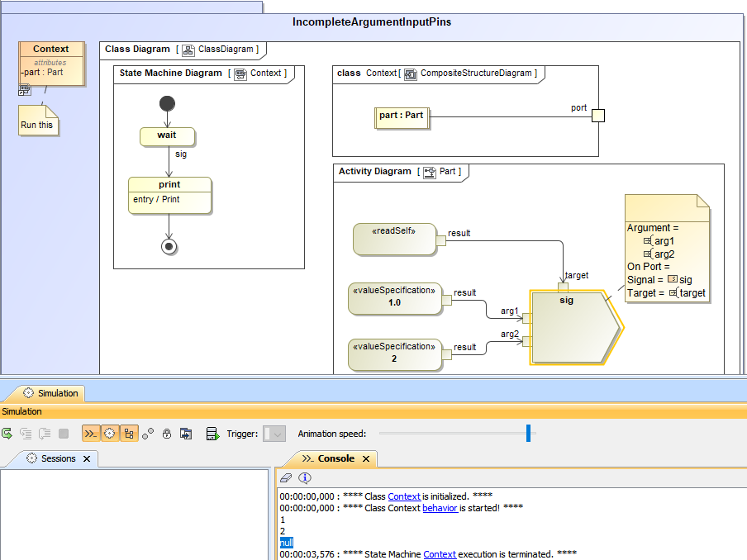Click the green Run simulation icon
The height and width of the screenshot is (560, 747).
[x=7, y=434]
